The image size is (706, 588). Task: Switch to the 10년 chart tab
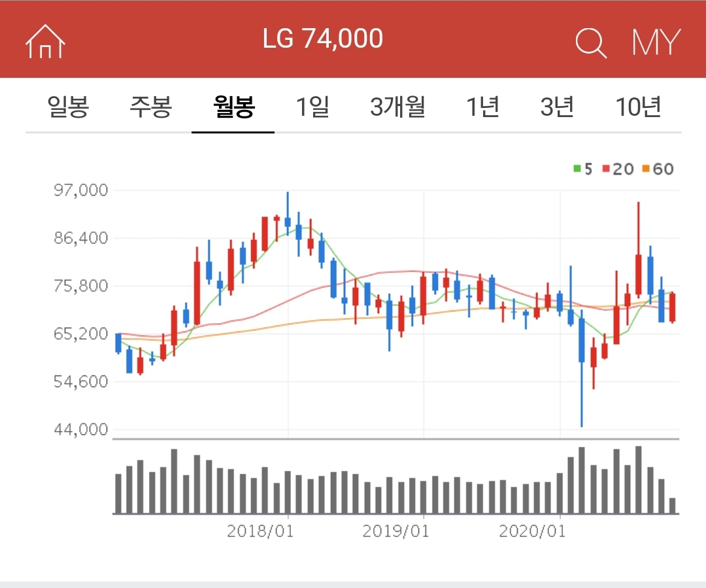tap(638, 107)
